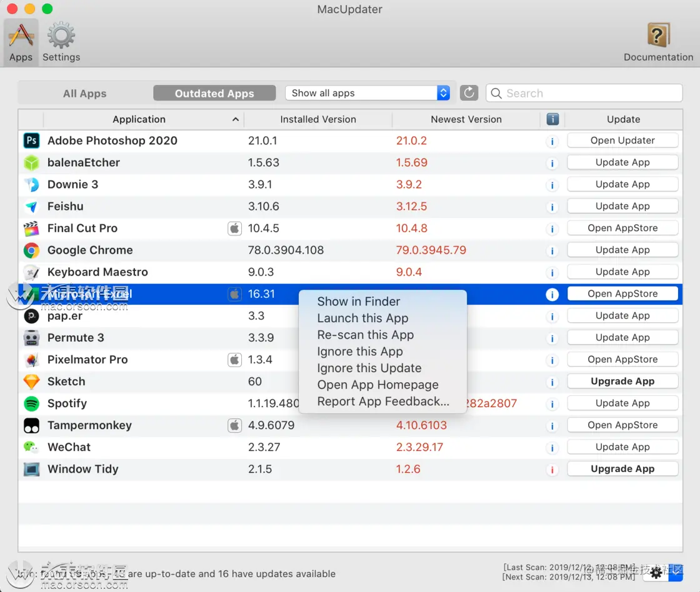Click the Pixelmator Pro app icon
Image resolution: width=700 pixels, height=592 pixels.
pyautogui.click(x=31, y=360)
